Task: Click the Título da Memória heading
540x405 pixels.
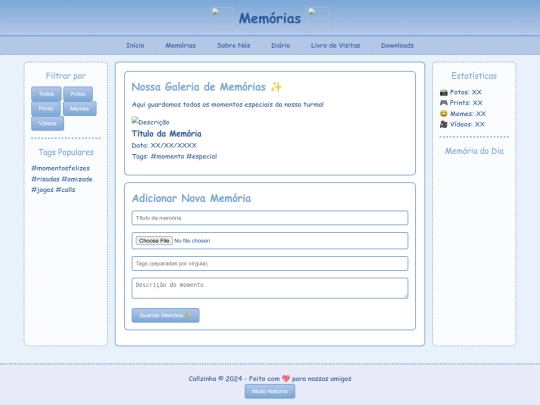Action: 167,134
